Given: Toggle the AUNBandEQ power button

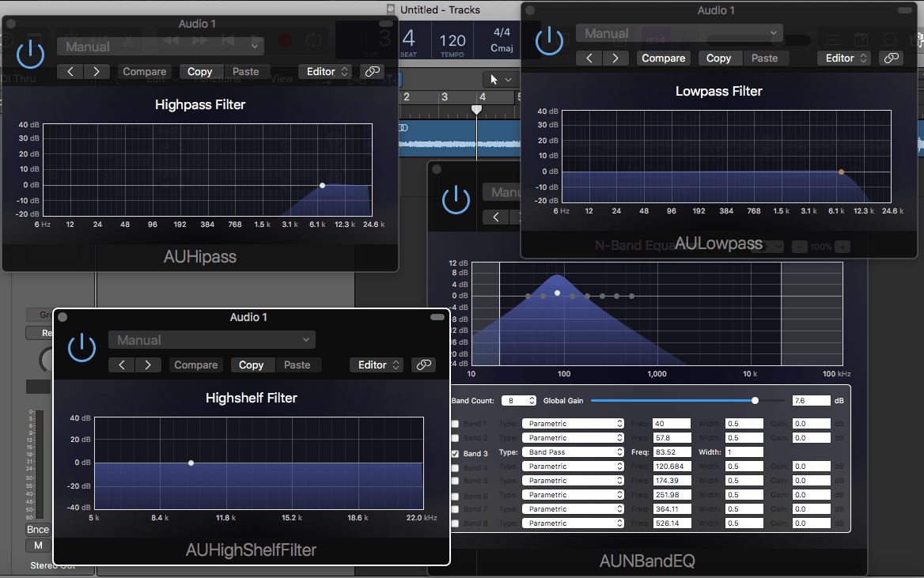Looking at the screenshot, I should (456, 200).
